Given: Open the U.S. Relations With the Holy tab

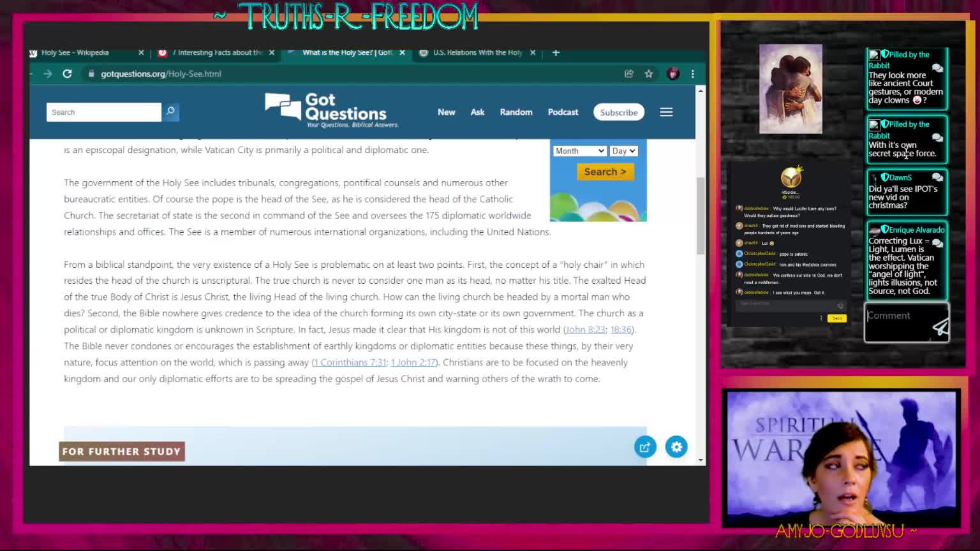Looking at the screenshot, I should pos(477,53).
